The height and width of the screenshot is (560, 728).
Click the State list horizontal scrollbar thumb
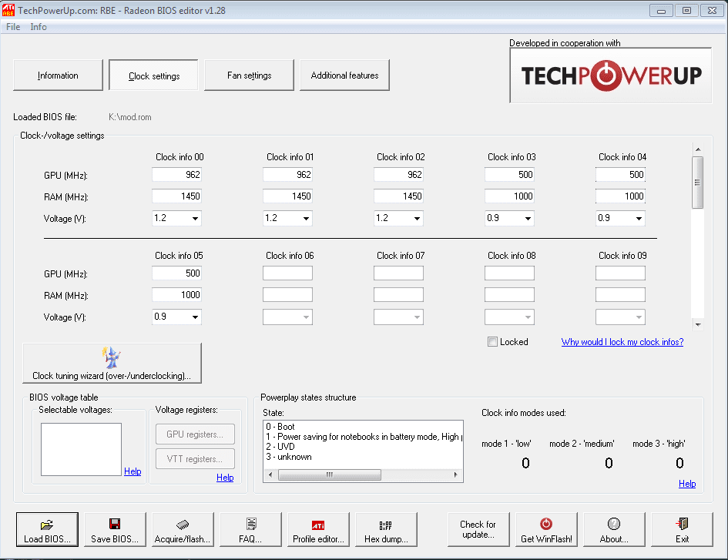point(330,474)
